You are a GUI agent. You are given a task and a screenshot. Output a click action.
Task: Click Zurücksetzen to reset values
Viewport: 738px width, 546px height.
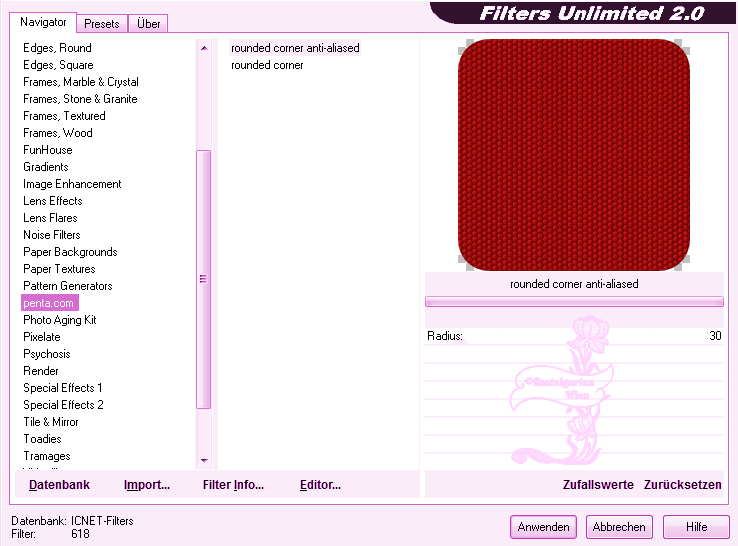pos(682,485)
